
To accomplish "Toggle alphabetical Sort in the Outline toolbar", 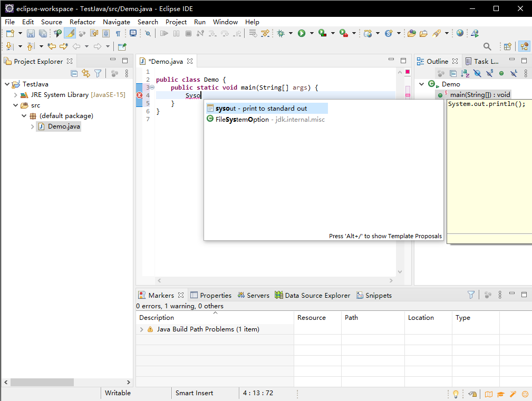I will 465,73.
